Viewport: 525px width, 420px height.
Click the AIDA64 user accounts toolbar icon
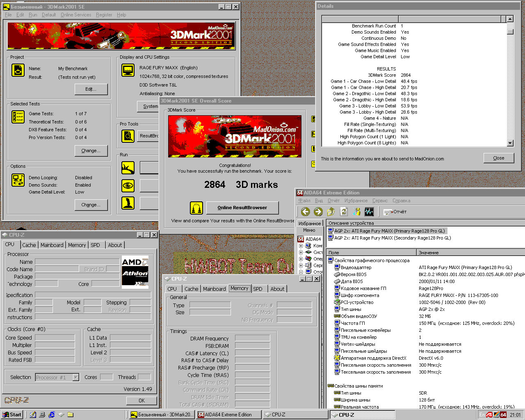[356, 212]
